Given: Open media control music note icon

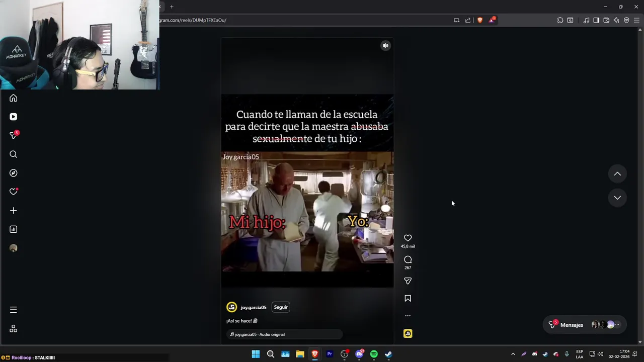Looking at the screenshot, I should point(586,20).
